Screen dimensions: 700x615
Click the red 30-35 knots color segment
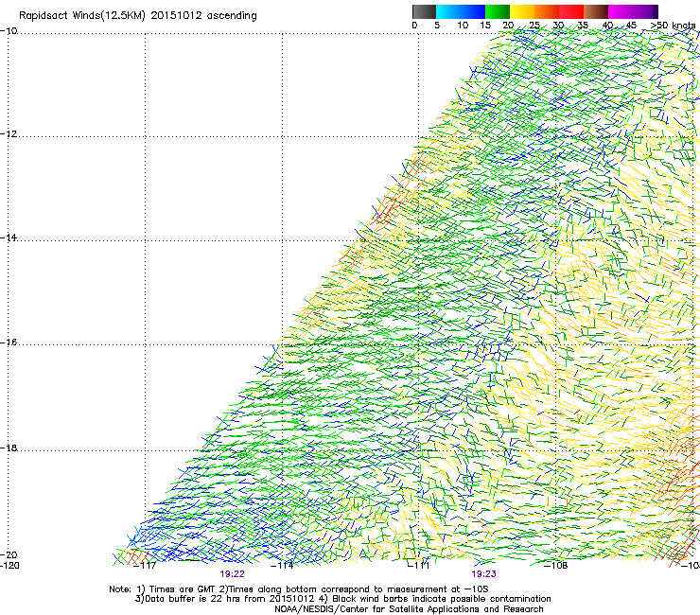point(571,11)
